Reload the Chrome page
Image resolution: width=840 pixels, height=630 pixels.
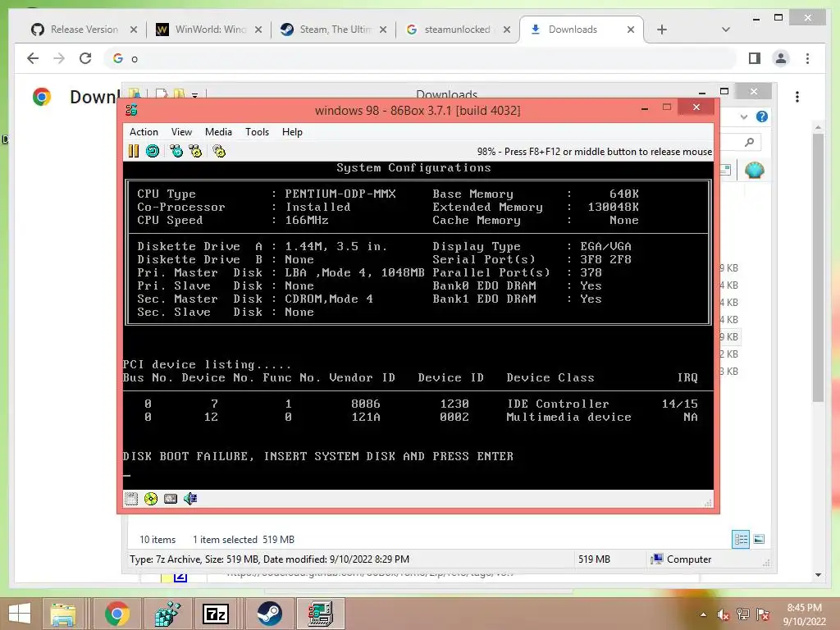click(x=85, y=58)
